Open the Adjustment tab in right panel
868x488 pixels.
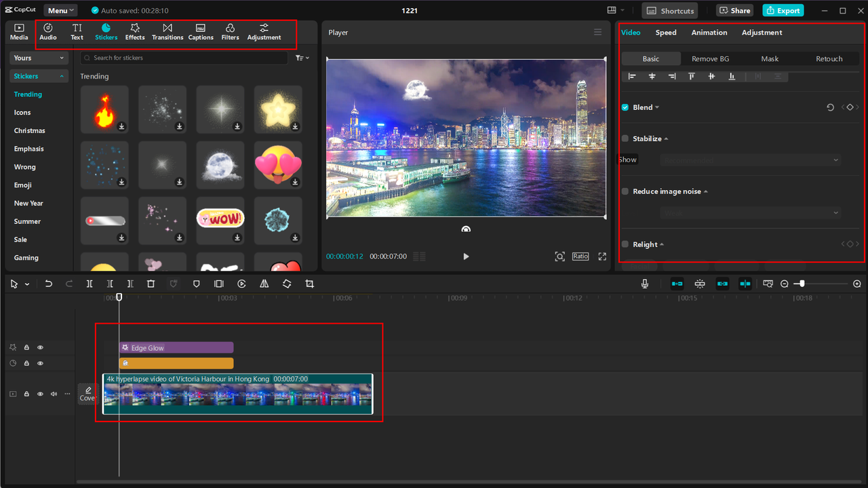tap(762, 33)
